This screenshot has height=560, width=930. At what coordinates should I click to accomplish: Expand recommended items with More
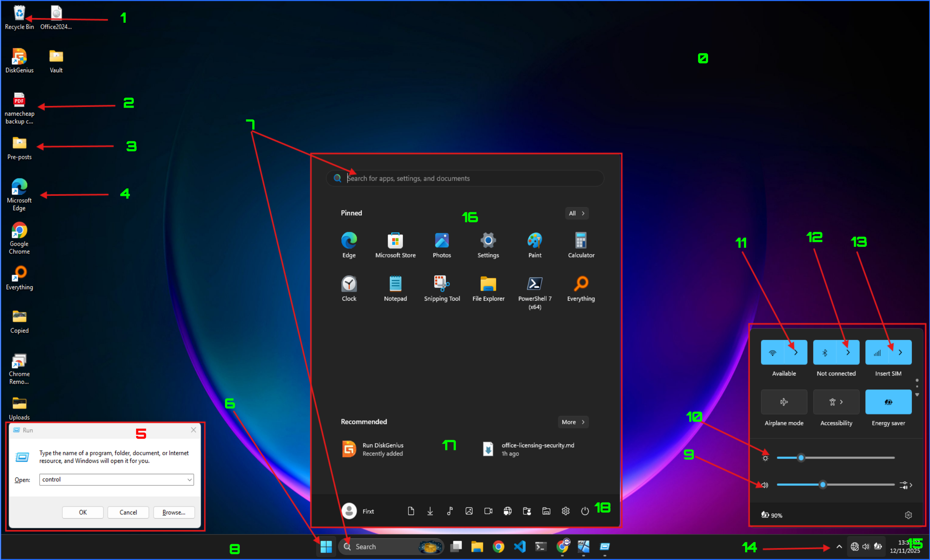(x=573, y=422)
